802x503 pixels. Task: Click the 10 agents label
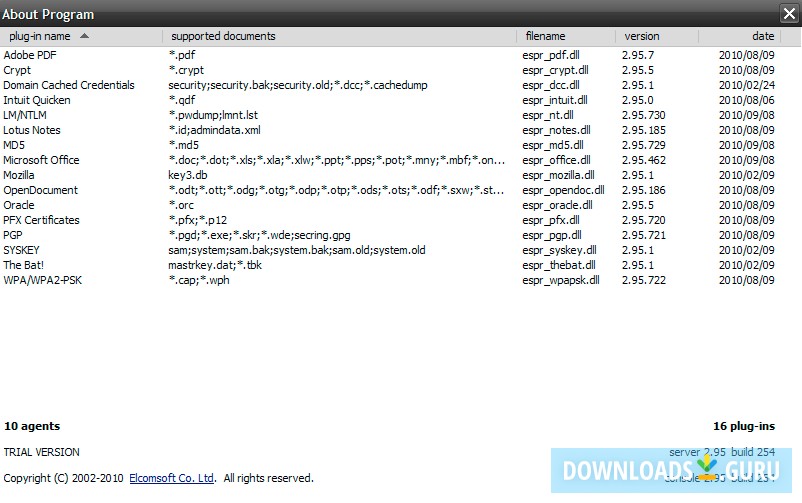(x=32, y=426)
